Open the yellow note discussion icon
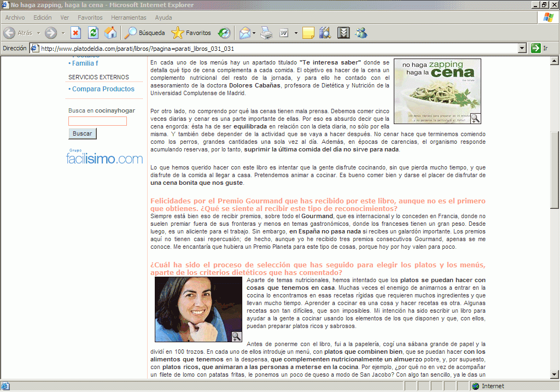This screenshot has height=392, width=560. 308,33
